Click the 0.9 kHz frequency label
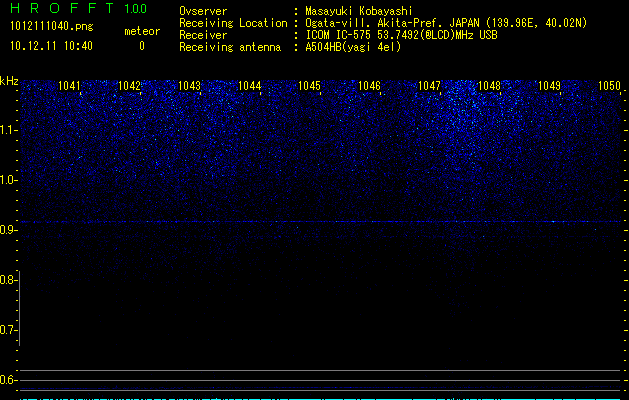 click(x=9, y=230)
